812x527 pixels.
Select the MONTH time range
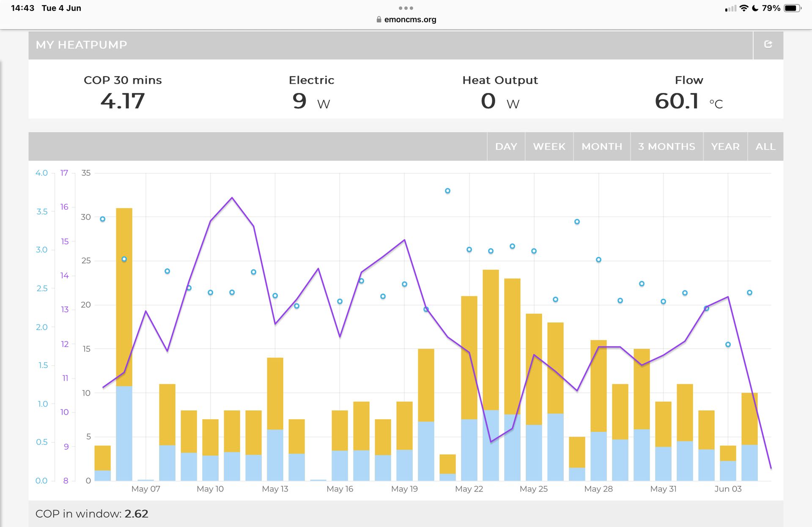[601, 146]
